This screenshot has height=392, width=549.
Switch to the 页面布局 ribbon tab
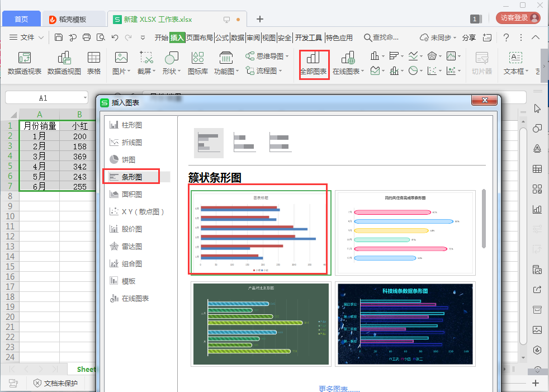click(199, 37)
